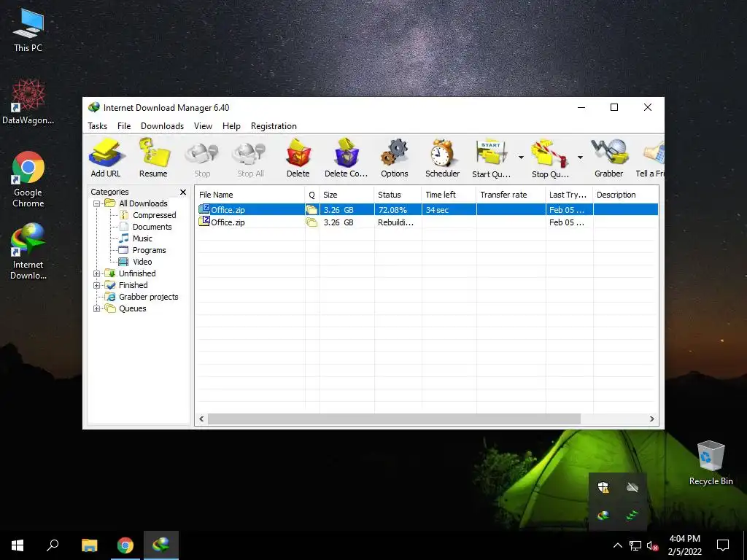747x560 pixels.
Task: Click IDM icon in tray overflow
Action: [x=603, y=516]
